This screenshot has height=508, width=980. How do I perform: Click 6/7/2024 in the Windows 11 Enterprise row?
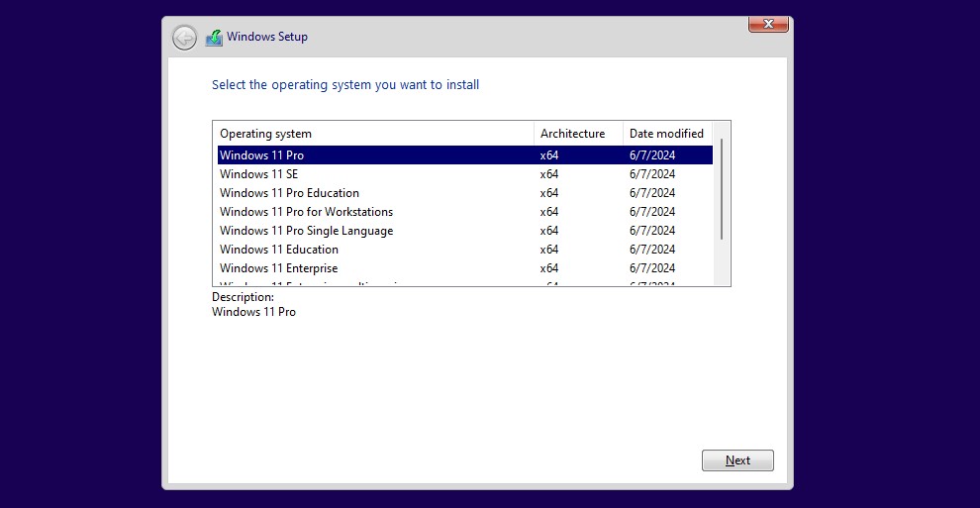pos(652,268)
